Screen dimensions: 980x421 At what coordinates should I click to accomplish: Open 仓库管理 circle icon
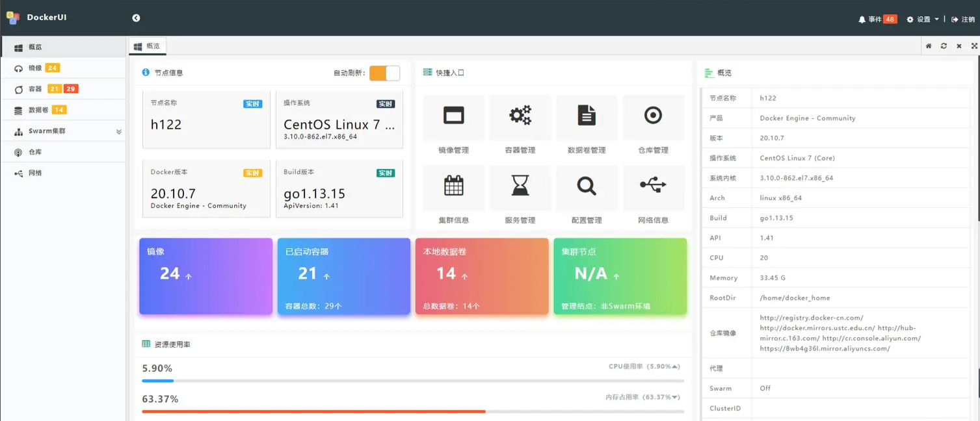pyautogui.click(x=653, y=116)
